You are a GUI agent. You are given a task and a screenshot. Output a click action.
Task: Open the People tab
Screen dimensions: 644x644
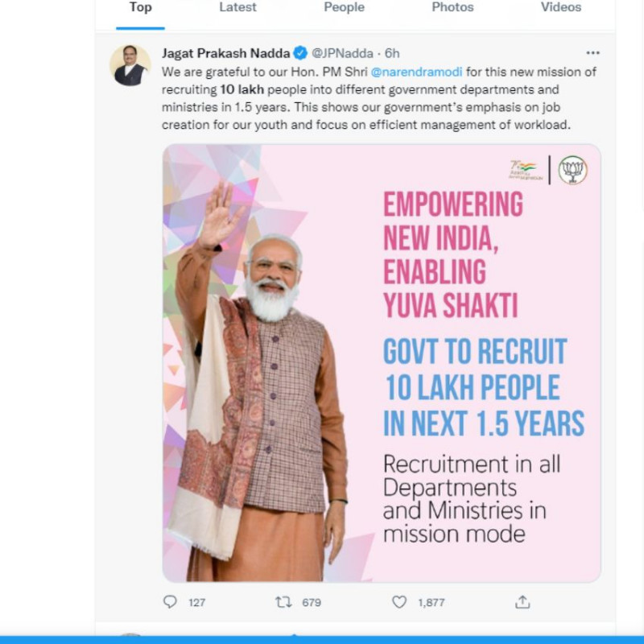[x=344, y=7]
